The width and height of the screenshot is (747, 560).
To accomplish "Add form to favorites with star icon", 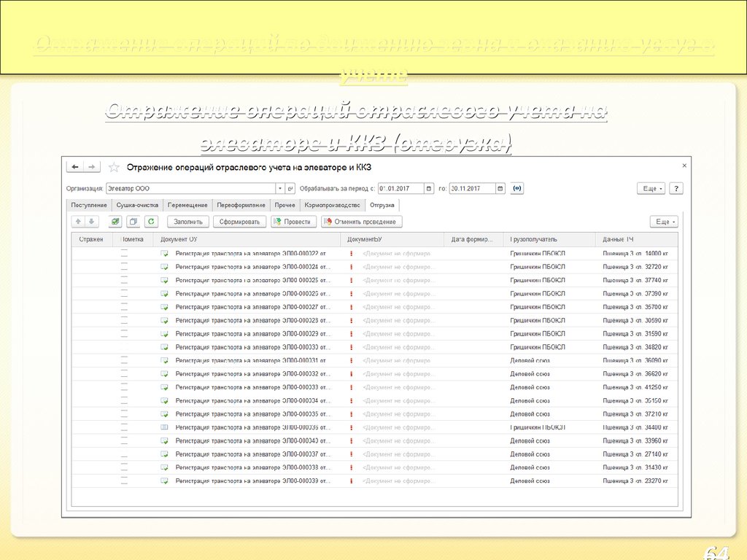I will click(x=113, y=167).
